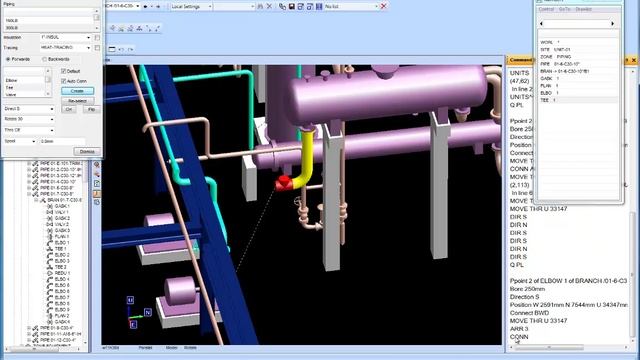Click the Control menu in Members window
The height and width of the screenshot is (360, 640).
pyautogui.click(x=546, y=9)
